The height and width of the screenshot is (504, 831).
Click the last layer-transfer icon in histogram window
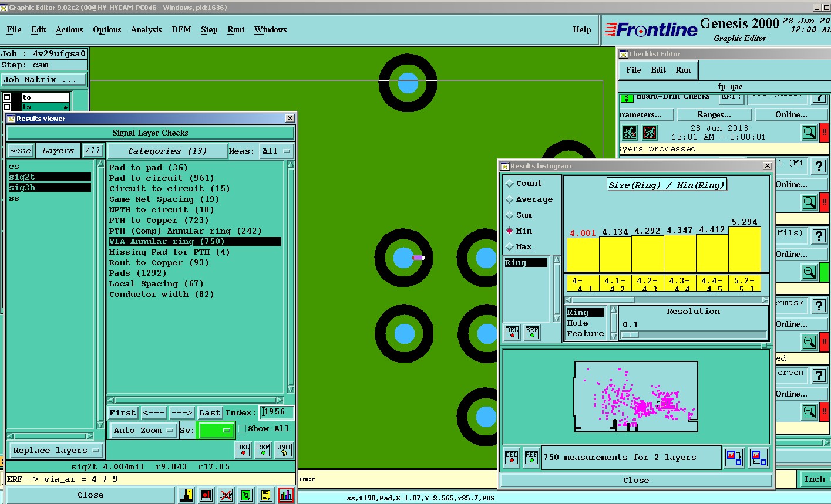[x=758, y=458]
